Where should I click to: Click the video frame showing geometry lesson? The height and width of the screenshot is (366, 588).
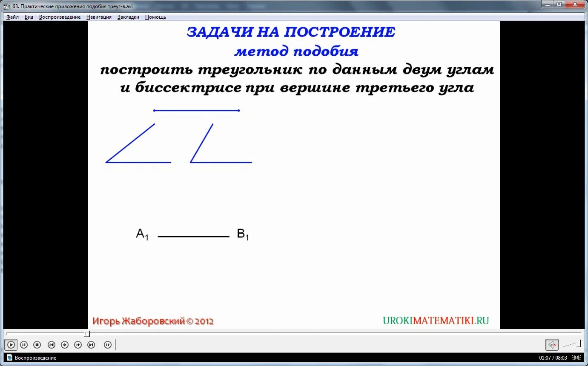294,175
